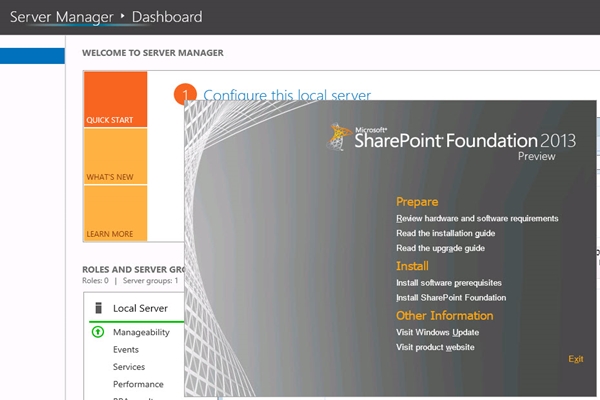Click Configure this local server link
Viewport: 600px width, 400px height.
click(x=287, y=95)
